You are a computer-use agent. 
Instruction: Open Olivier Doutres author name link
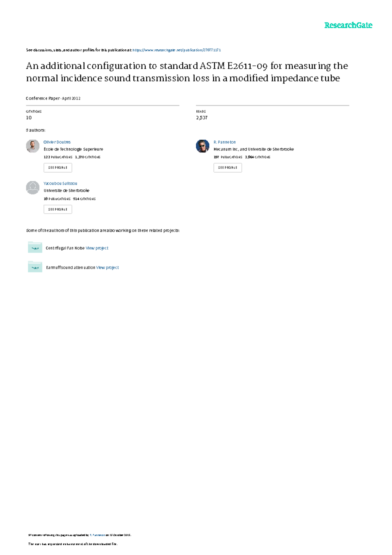tap(57, 142)
